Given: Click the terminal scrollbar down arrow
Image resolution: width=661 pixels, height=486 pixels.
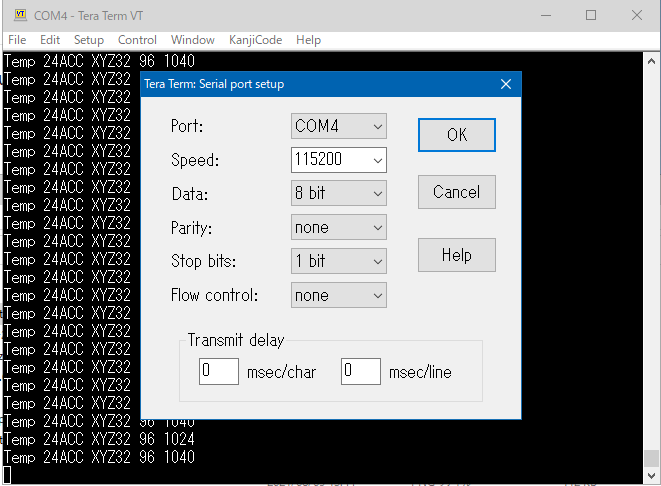Looking at the screenshot, I should pos(651,475).
